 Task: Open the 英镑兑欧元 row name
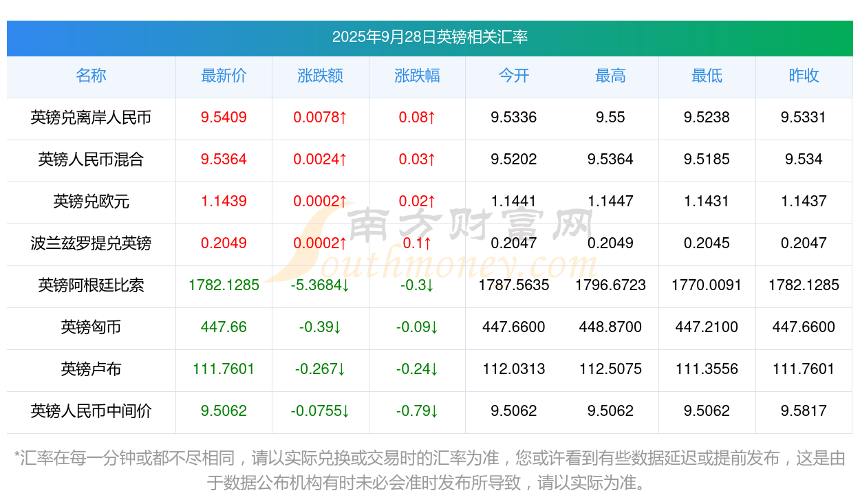(91, 201)
